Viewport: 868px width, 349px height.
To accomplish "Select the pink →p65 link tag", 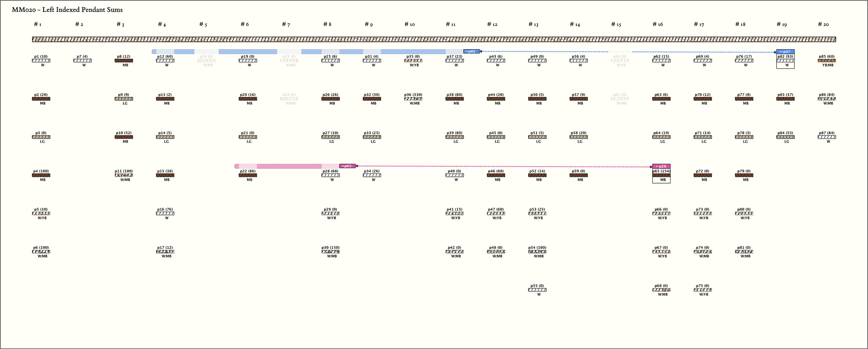I will (347, 166).
